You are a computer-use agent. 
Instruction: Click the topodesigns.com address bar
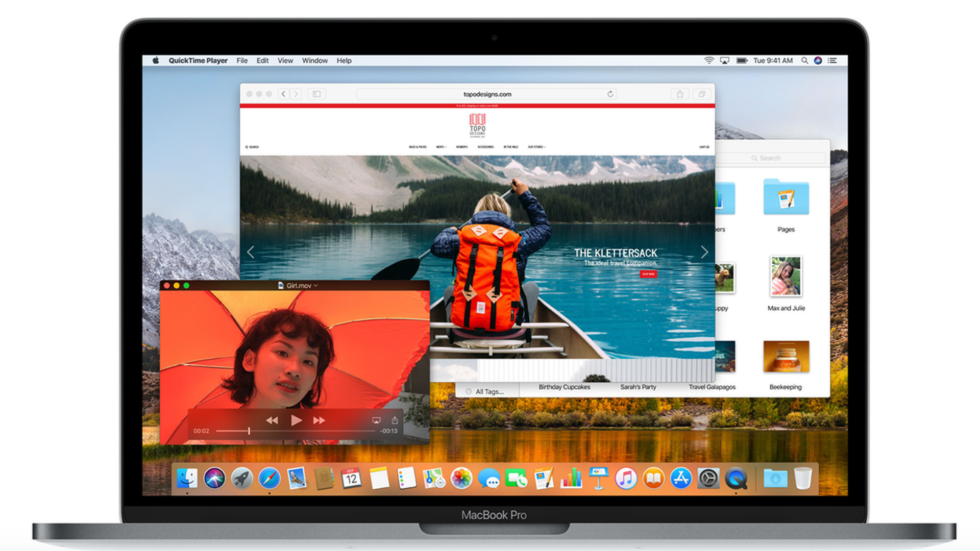pyautogui.click(x=487, y=94)
